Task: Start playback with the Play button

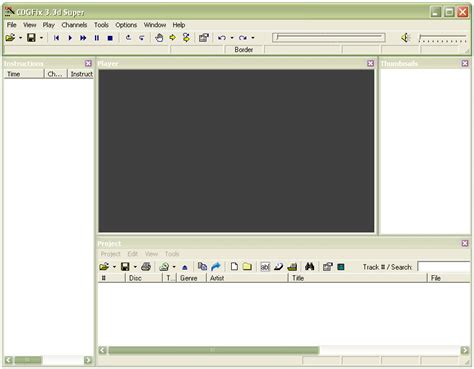Action: pyautogui.click(x=70, y=38)
